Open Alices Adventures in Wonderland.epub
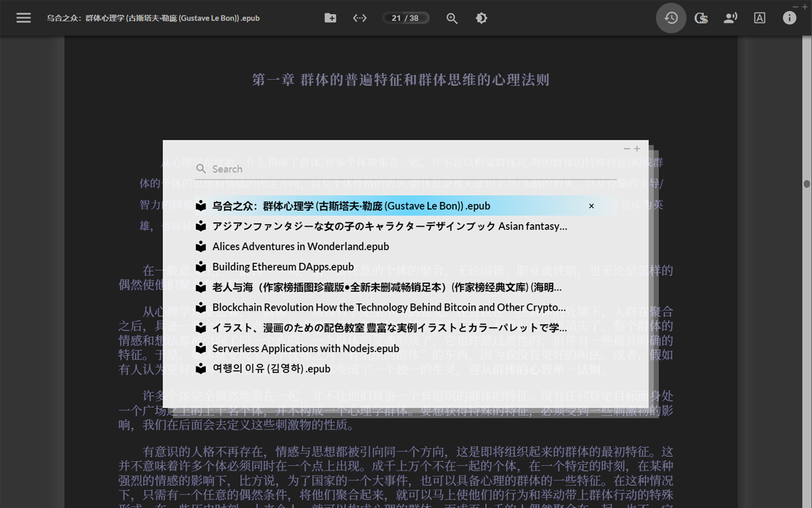Viewport: 812px width, 508px height. pyautogui.click(x=301, y=246)
